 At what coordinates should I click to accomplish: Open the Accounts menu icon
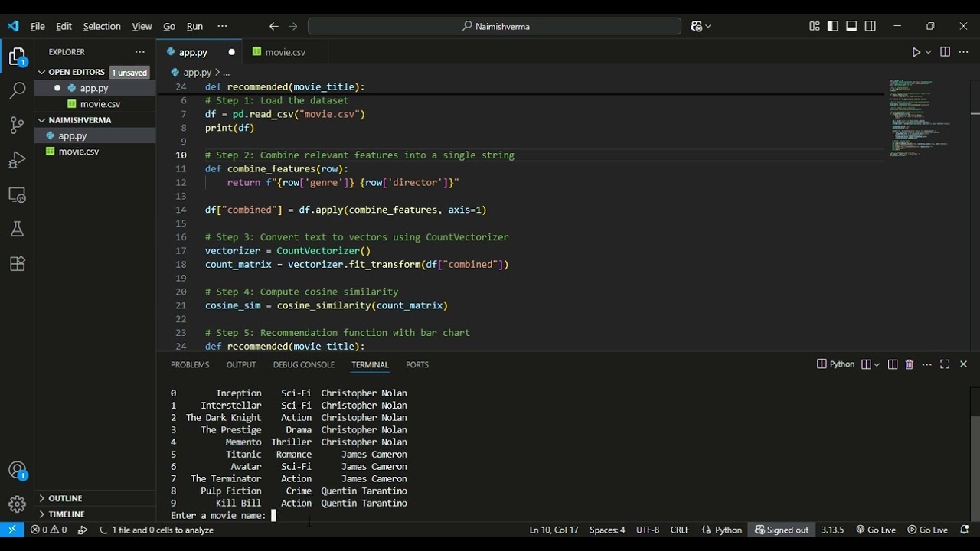pyautogui.click(x=17, y=471)
